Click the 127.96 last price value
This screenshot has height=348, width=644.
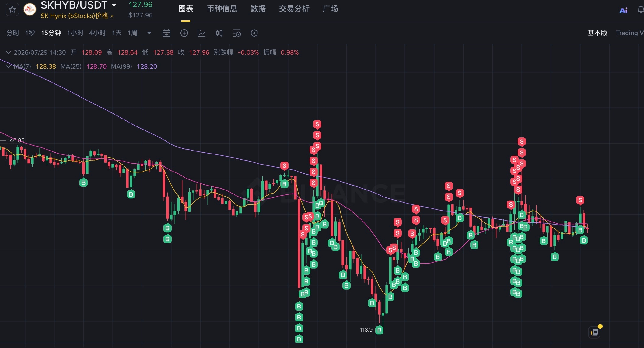[x=140, y=5]
